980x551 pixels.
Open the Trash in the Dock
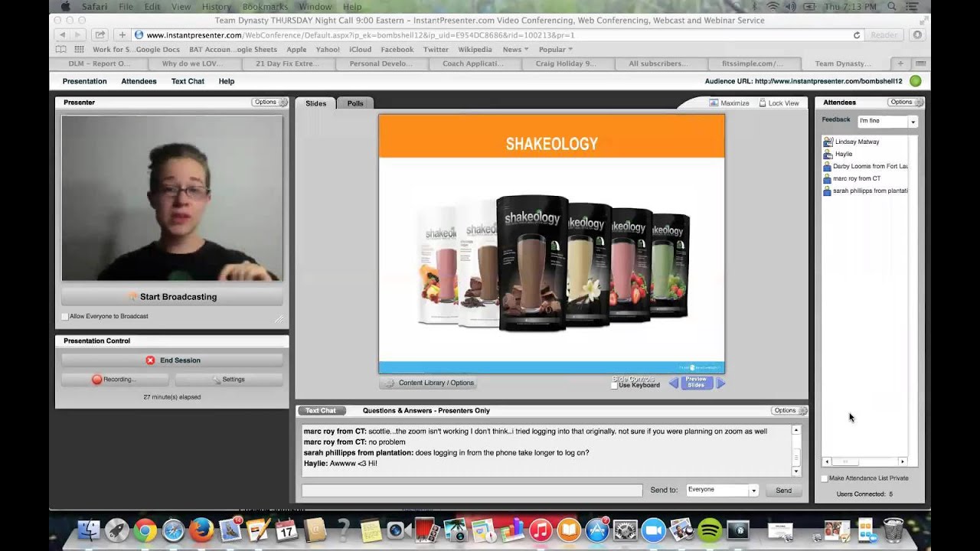coord(893,530)
